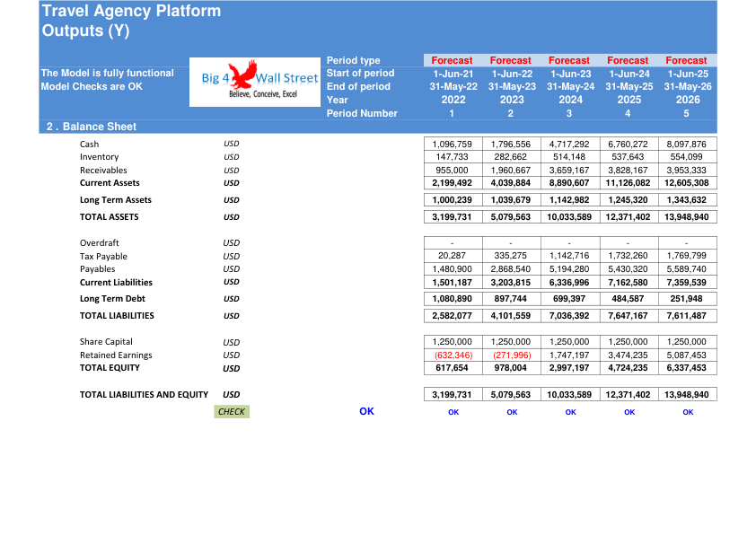Viewport: 756px width, 535px height.
Task: Click the Receivables row label
Action: pyautogui.click(x=103, y=171)
